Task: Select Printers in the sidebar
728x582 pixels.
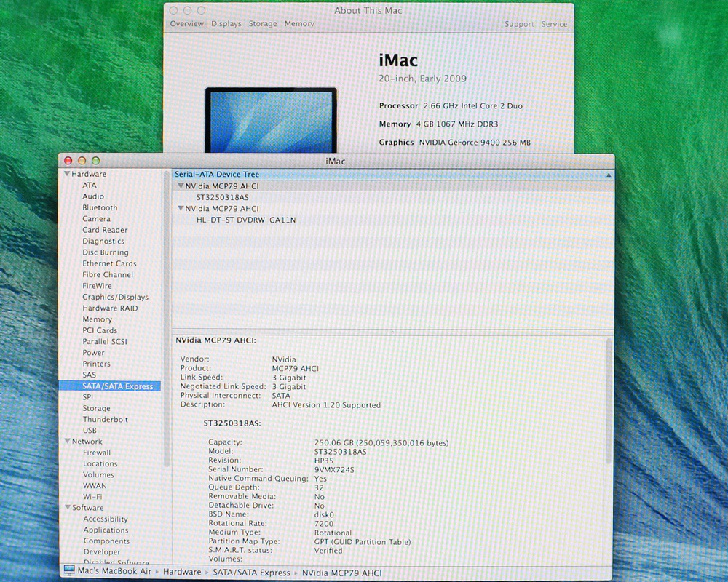Action: click(96, 364)
